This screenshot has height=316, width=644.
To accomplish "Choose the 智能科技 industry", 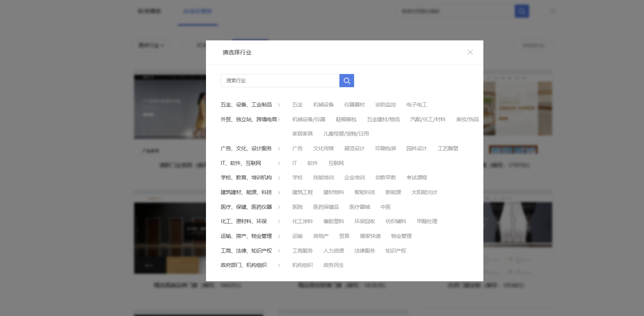I will pyautogui.click(x=365, y=192).
